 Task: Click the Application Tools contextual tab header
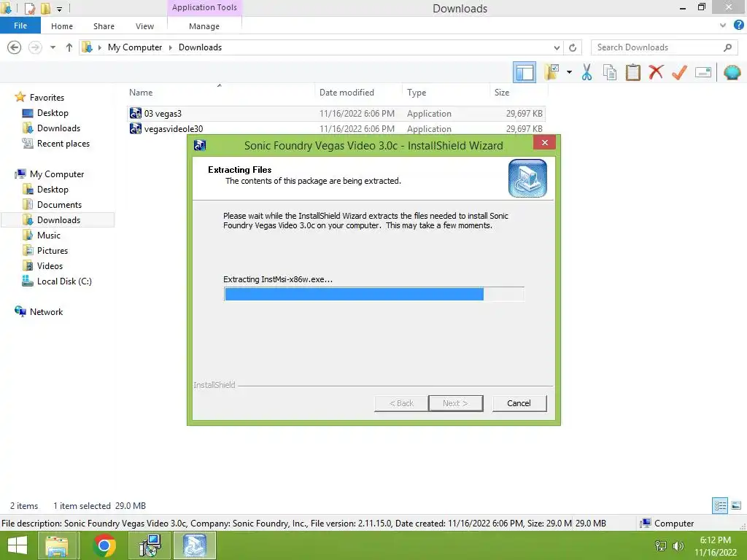point(204,7)
